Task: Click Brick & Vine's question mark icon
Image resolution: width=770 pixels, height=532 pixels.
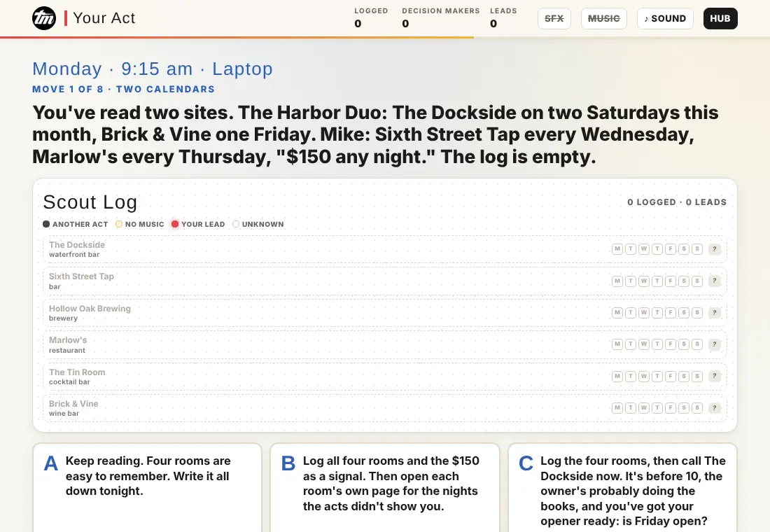Action: point(715,407)
